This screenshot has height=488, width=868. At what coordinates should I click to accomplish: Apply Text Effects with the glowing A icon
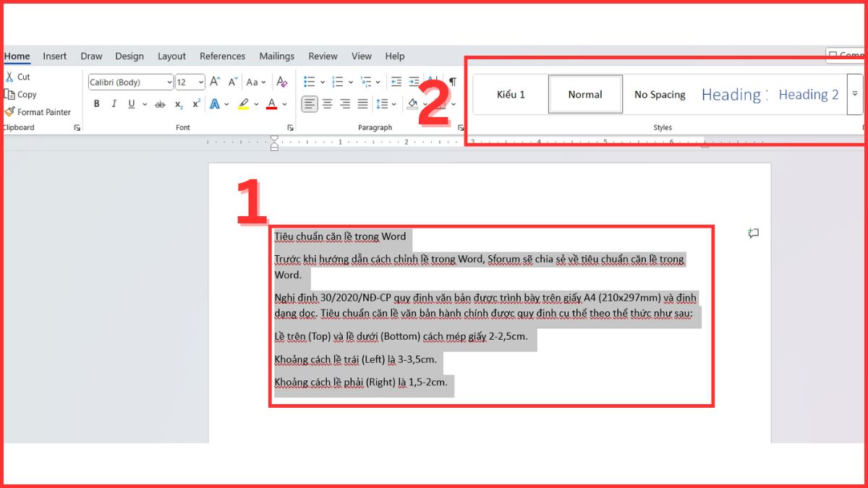click(215, 104)
